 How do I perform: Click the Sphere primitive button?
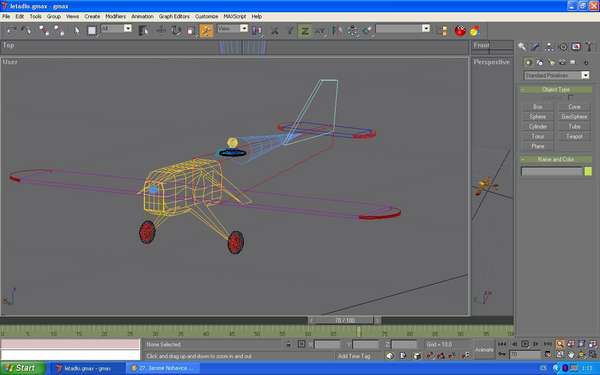[x=538, y=117]
